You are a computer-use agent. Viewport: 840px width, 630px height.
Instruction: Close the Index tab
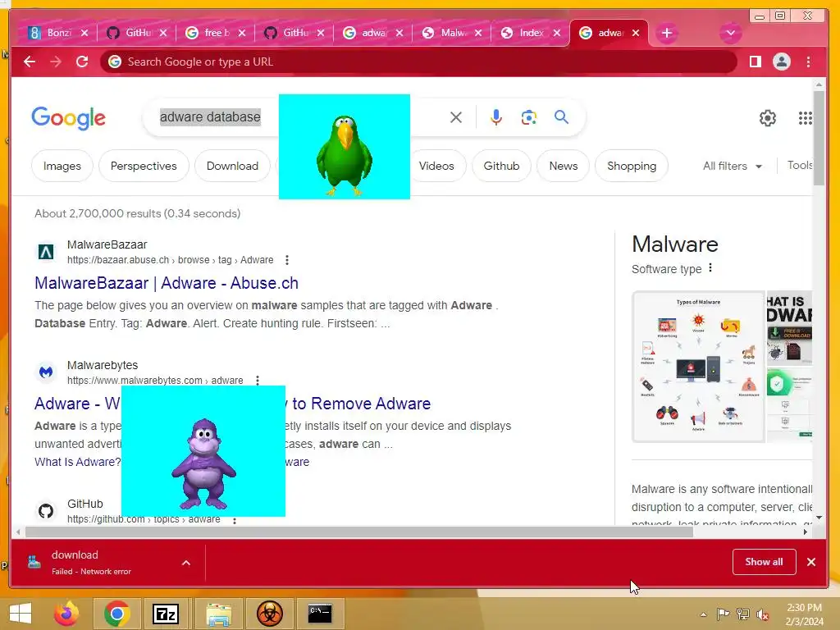point(557,33)
